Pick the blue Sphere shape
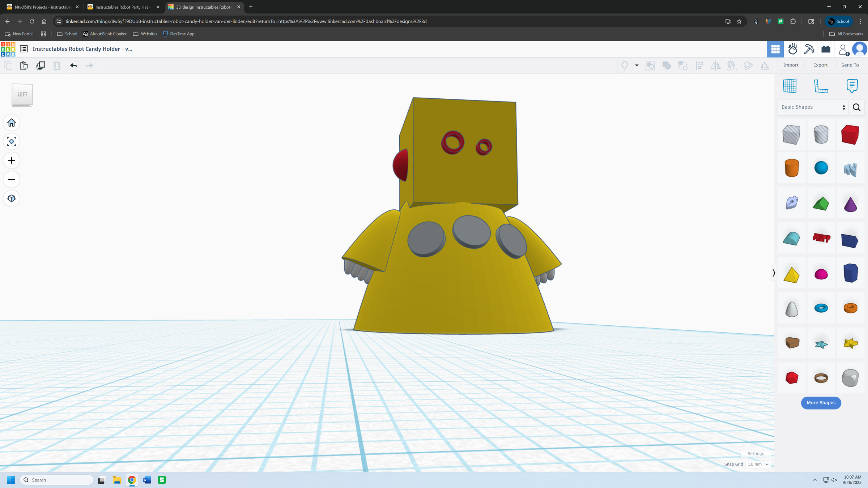 point(821,168)
